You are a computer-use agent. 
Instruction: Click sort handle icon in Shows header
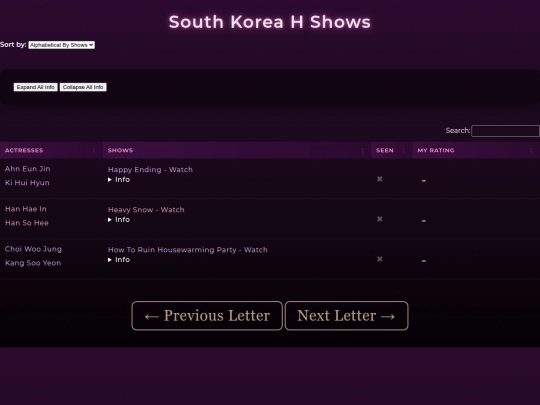click(x=362, y=150)
